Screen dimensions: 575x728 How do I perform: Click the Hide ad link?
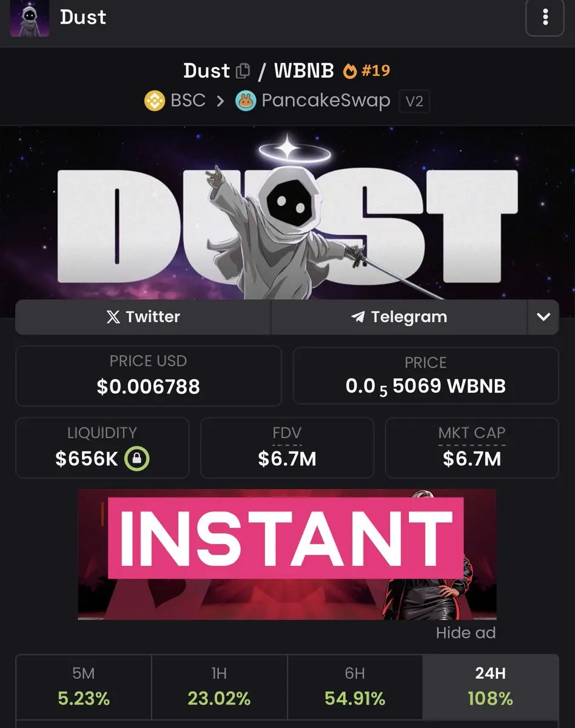tap(466, 633)
